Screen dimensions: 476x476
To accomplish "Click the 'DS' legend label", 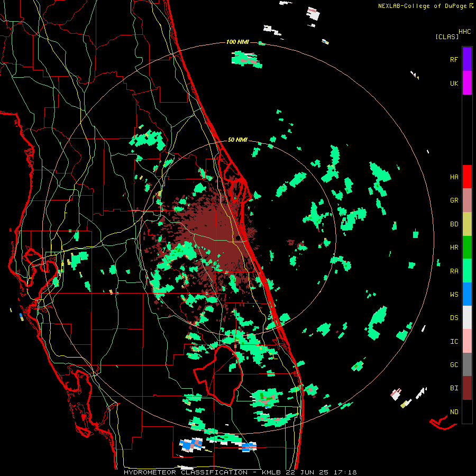I will pos(454,318).
